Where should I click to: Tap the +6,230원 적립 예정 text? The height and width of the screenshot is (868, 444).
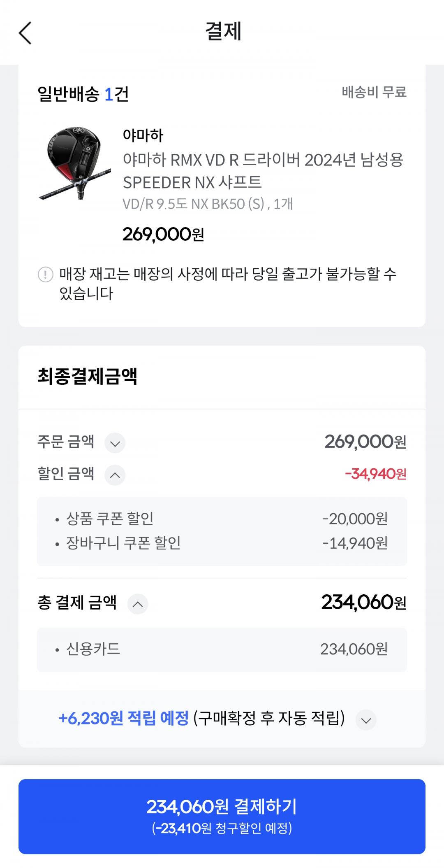[x=124, y=719]
